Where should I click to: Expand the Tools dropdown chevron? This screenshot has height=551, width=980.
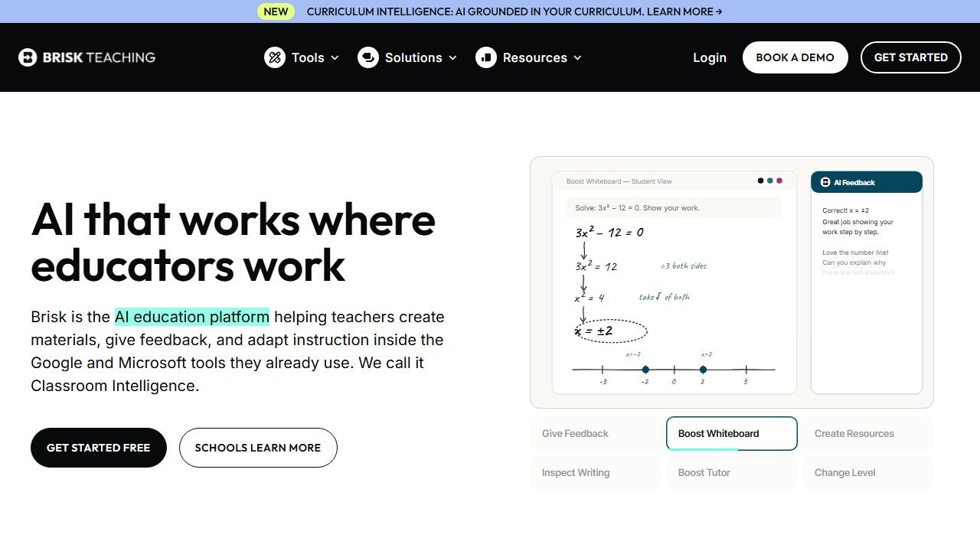point(335,57)
